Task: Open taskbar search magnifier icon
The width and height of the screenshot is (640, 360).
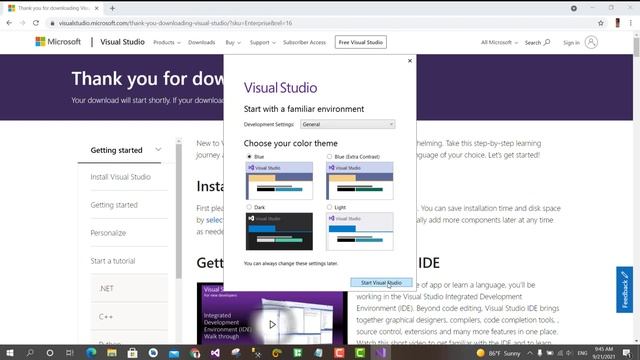Action: pos(30,353)
